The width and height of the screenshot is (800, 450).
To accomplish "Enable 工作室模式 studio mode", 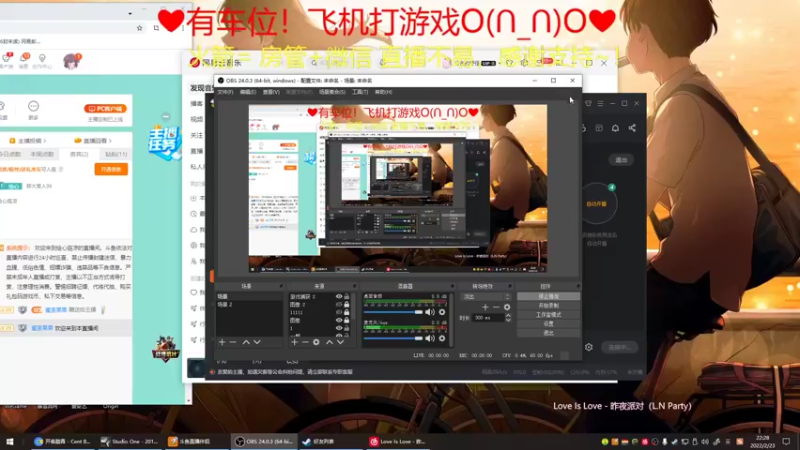I will 548,315.
